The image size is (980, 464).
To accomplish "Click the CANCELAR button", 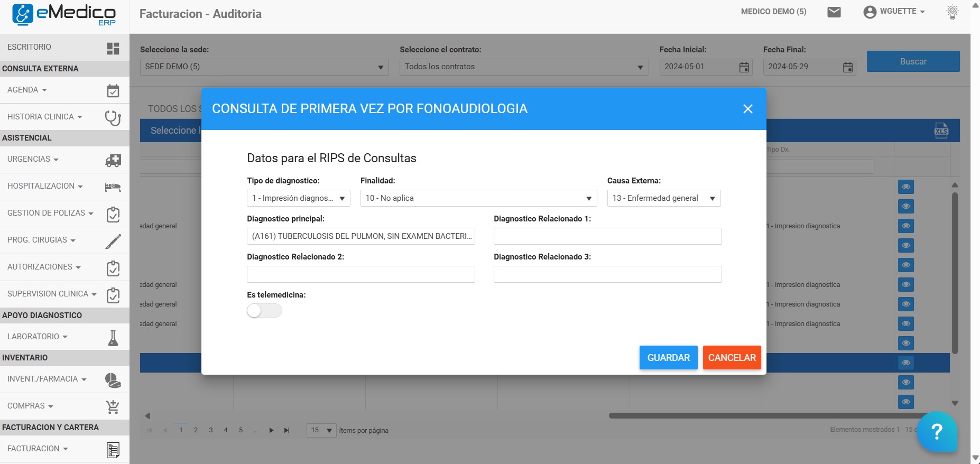I will coord(732,358).
